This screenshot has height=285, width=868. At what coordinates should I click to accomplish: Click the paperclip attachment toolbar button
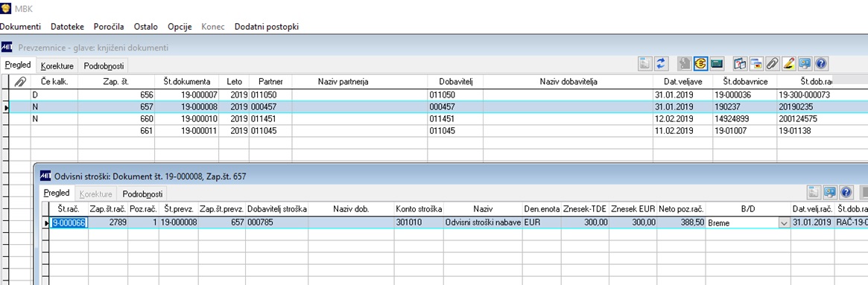click(x=772, y=64)
